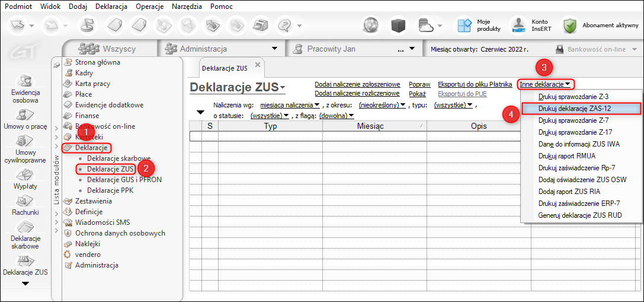644x302 pixels.
Task: Open Naklejki module
Action: [x=88, y=244]
